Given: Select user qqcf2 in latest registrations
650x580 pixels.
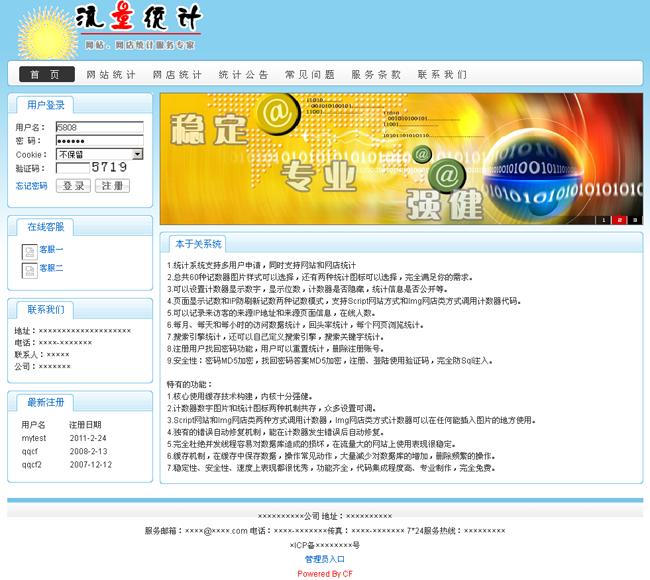Looking at the screenshot, I should 32,465.
